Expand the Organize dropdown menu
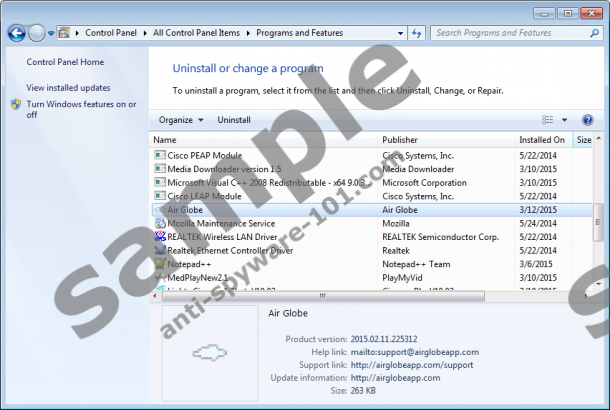This screenshot has height=410, width=610. (x=180, y=120)
